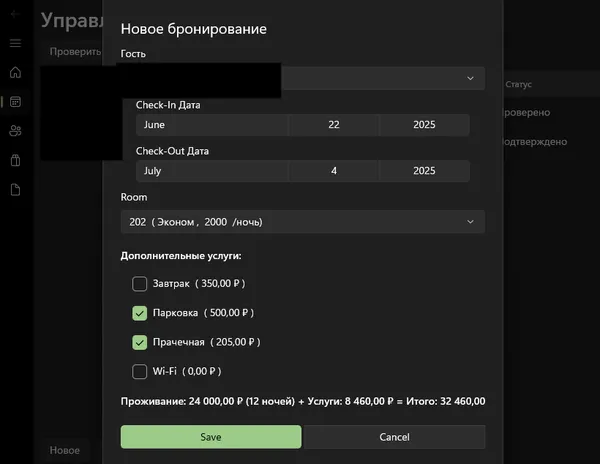The height and width of the screenshot is (464, 600).
Task: Click the Новое button behind dialog
Action: [x=65, y=451]
